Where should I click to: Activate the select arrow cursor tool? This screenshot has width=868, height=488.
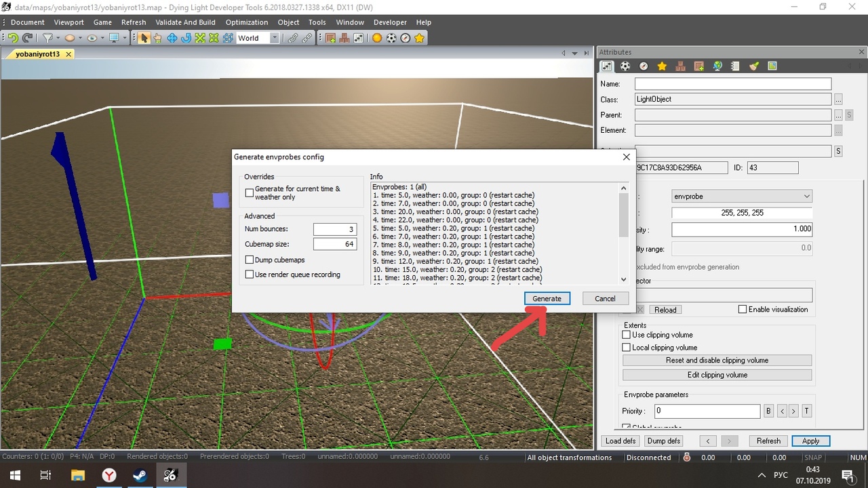(144, 38)
